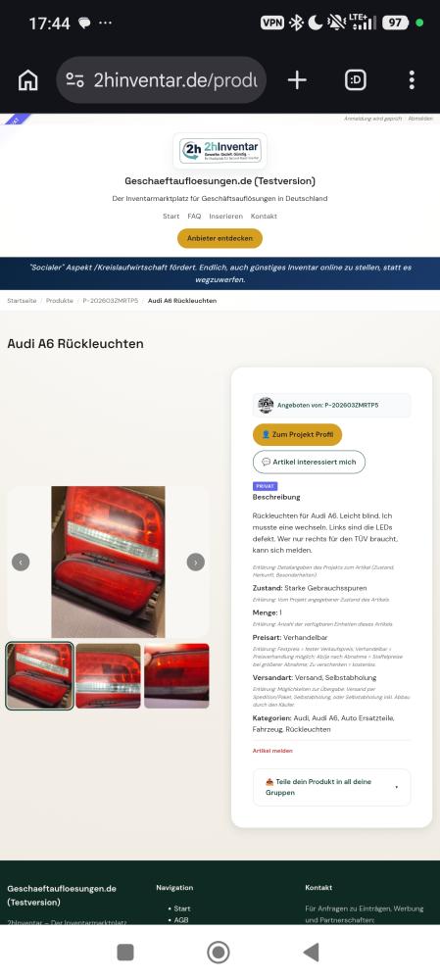Select the third tail light thumbnail

[176, 675]
